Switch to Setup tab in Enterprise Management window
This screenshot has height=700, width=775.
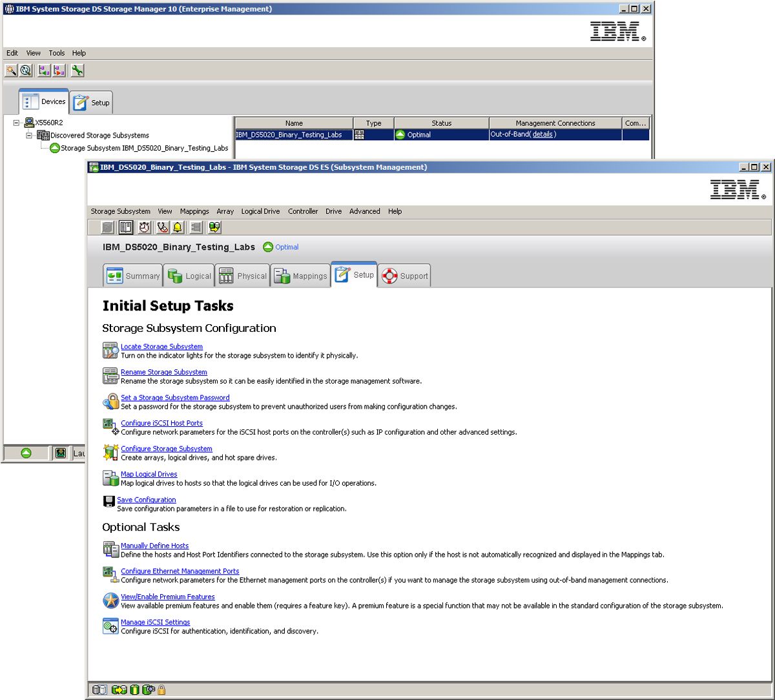(91, 102)
